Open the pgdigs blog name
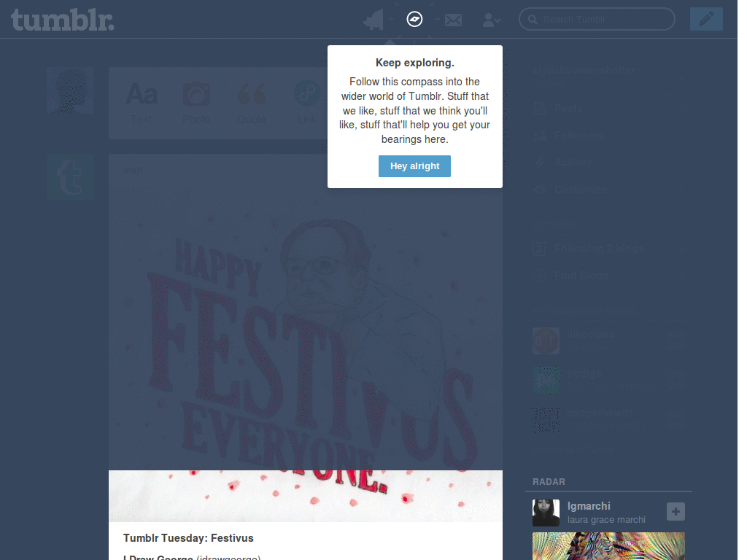The image size is (747, 560). pyautogui.click(x=584, y=374)
